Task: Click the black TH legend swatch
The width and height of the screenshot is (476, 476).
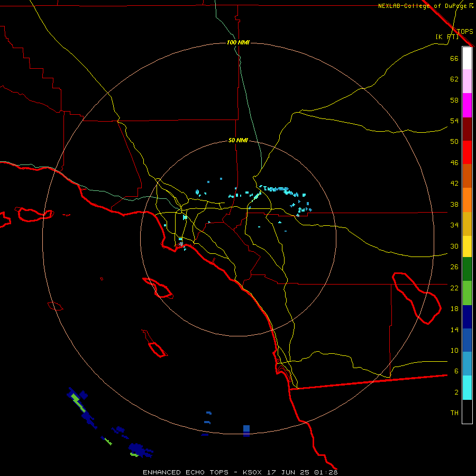Action: click(x=467, y=411)
